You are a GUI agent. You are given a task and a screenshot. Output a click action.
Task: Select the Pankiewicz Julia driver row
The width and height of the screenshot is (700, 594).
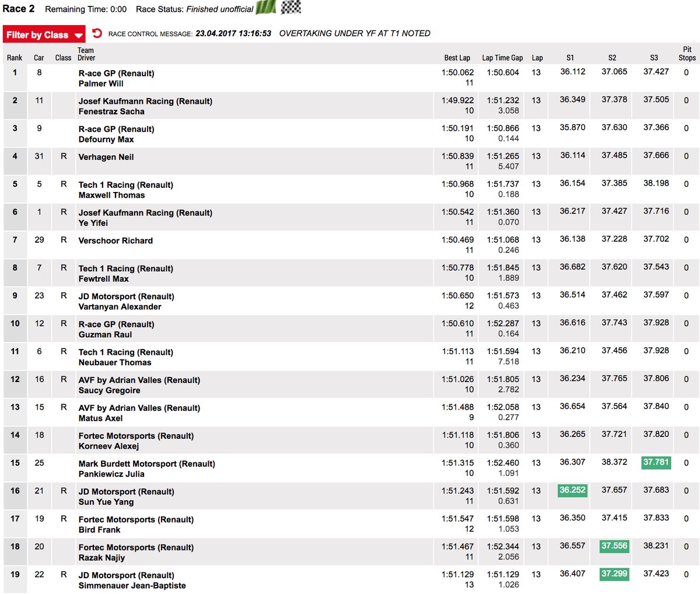[350, 468]
